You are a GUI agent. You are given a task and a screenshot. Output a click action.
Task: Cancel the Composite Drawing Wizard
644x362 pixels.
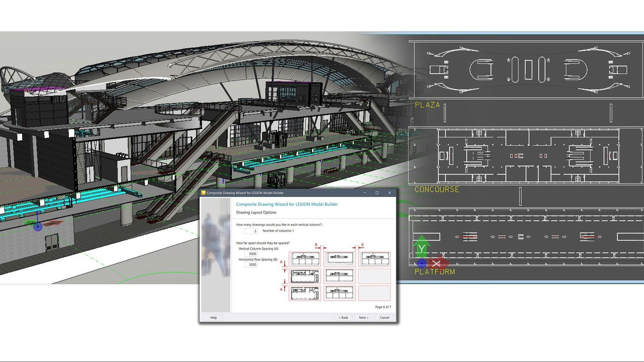point(384,317)
